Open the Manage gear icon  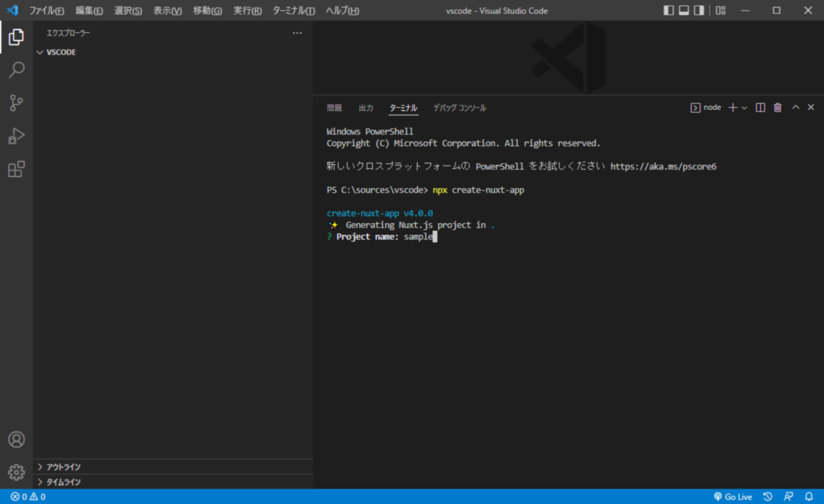[16, 472]
